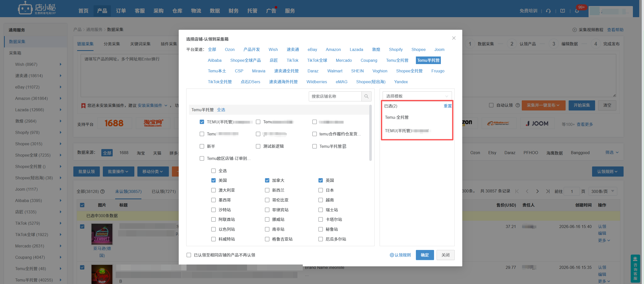Click the 认领规则 gear link in the dialog

coord(400,255)
